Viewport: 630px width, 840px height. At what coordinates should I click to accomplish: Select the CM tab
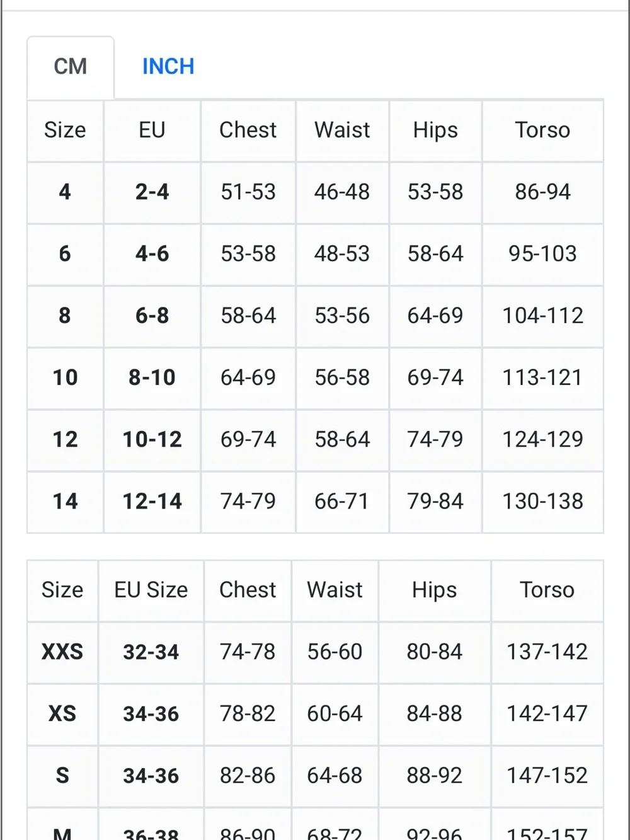tap(71, 67)
